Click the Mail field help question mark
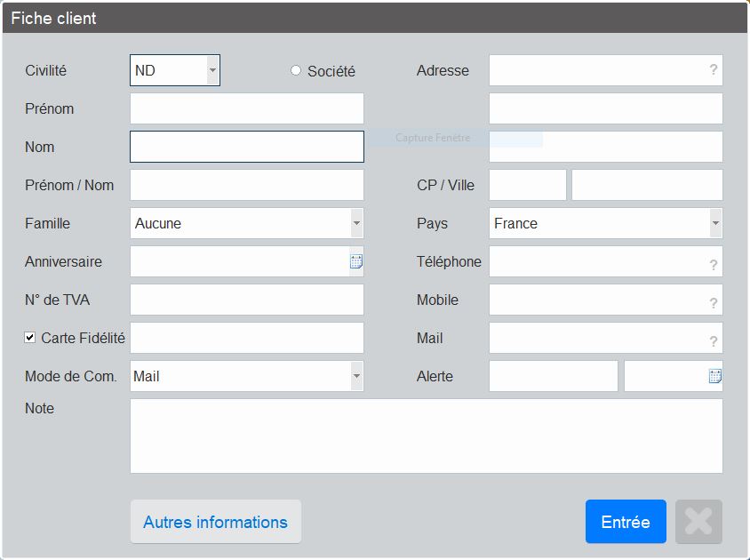 pyautogui.click(x=713, y=341)
